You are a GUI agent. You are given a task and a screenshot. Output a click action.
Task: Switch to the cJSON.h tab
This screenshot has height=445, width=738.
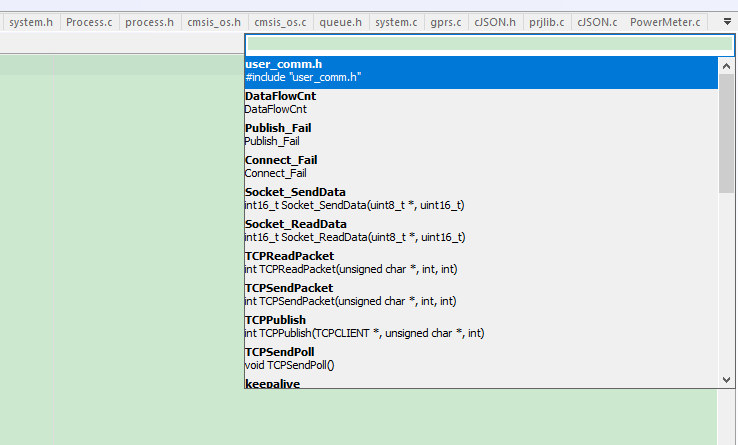click(x=495, y=22)
